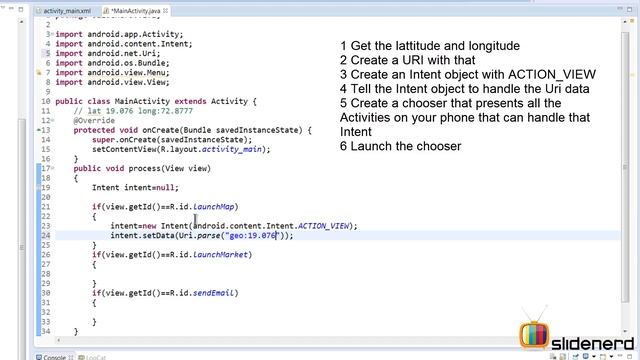Select the MainActivity.java editor tab
Screen dimensions: 640x360
[x=136, y=11]
